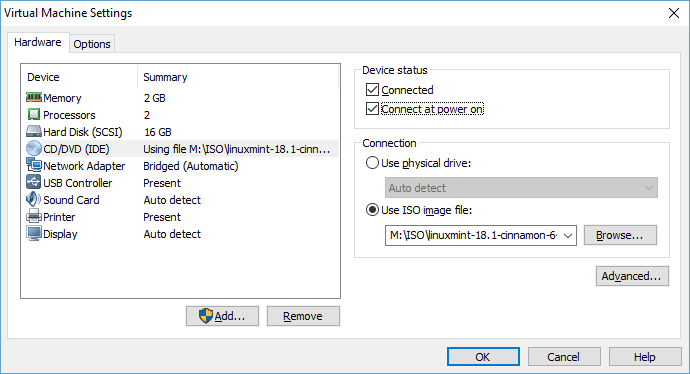The width and height of the screenshot is (690, 374).
Task: Click the shield icon on Add button
Action: click(x=206, y=315)
